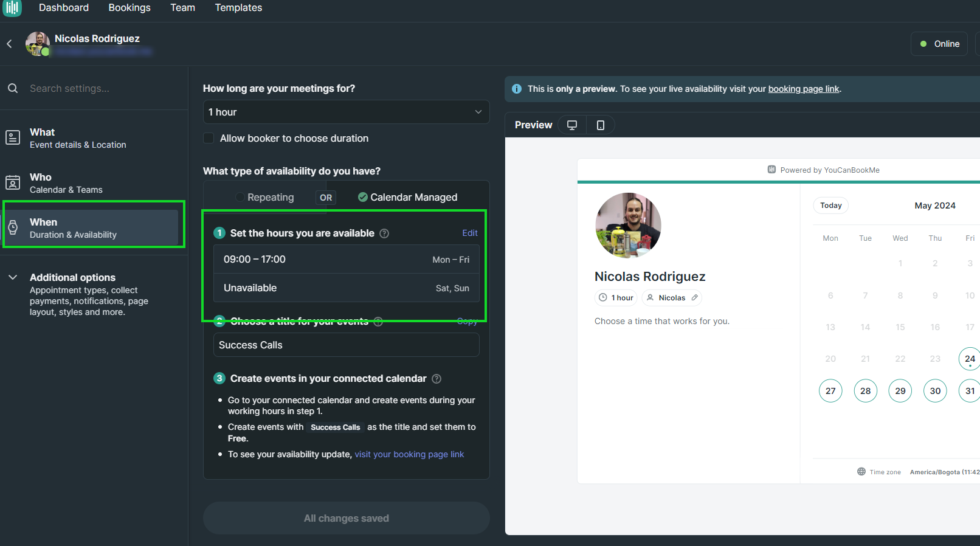The height and width of the screenshot is (546, 980).
Task: Click the info icon in preview banner
Action: pyautogui.click(x=517, y=89)
